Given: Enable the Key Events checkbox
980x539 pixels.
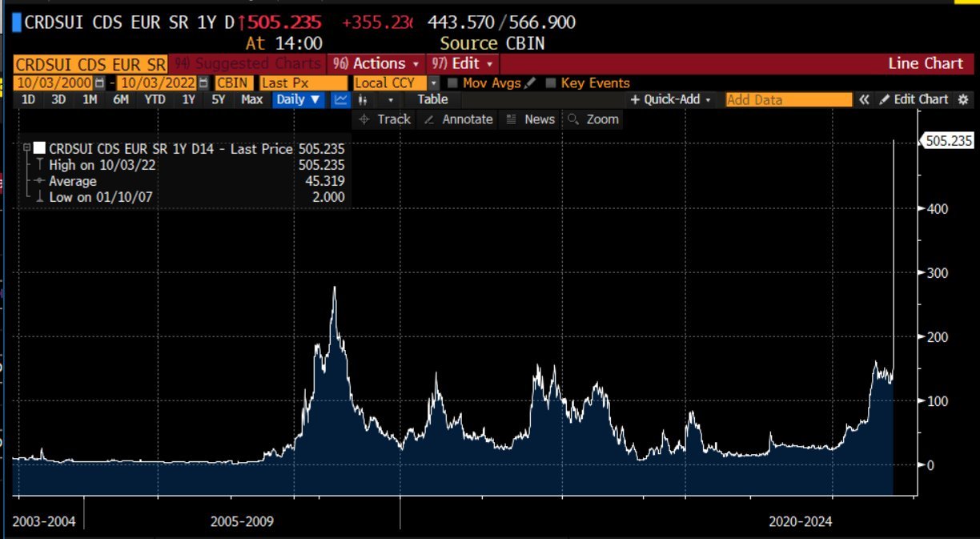Looking at the screenshot, I should point(550,82).
